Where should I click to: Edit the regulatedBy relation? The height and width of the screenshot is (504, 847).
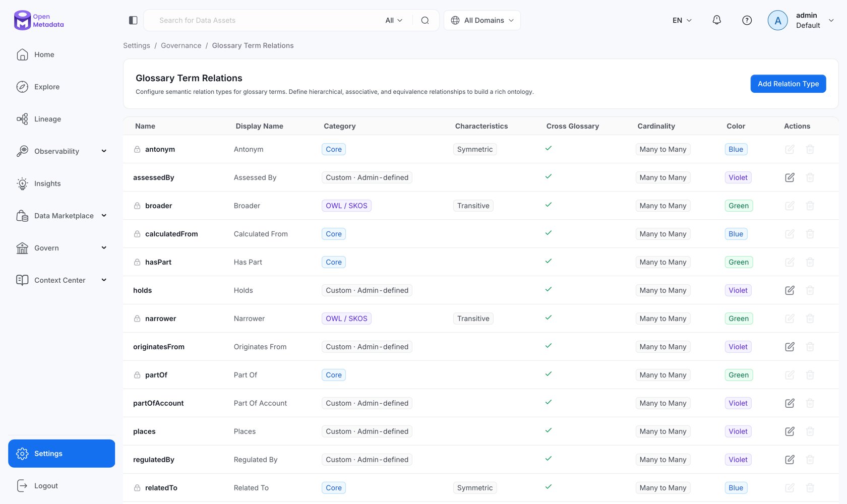790,460
